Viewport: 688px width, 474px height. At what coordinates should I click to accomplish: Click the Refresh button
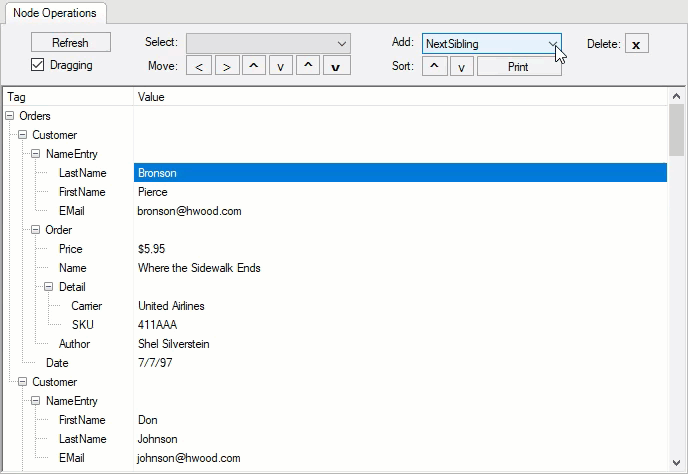point(70,43)
